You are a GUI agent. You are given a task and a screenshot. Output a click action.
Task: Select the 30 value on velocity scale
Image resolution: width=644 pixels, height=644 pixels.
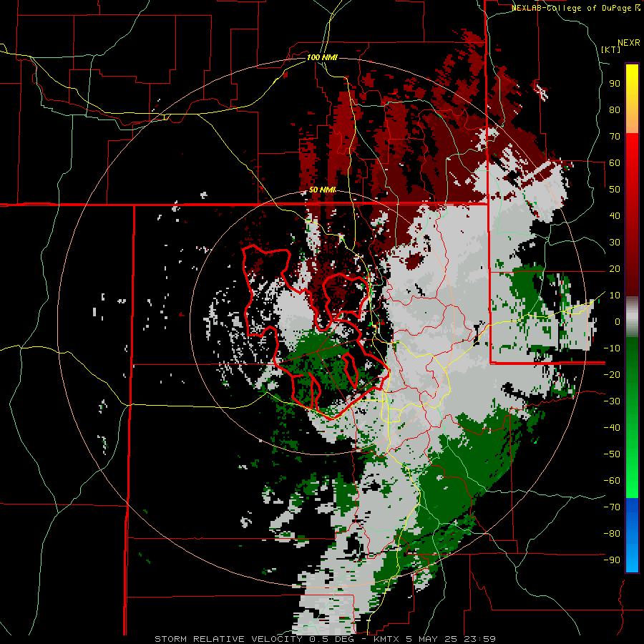tap(615, 243)
